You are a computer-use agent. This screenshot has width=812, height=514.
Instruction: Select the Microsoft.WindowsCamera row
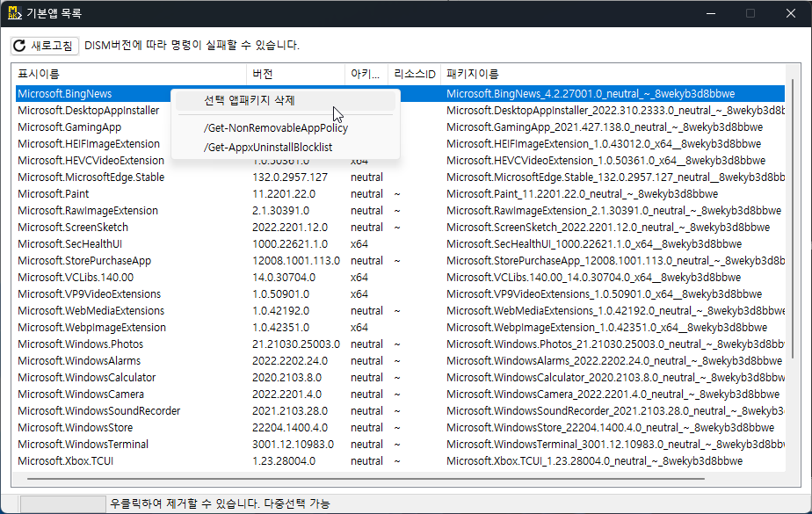pyautogui.click(x=400, y=394)
